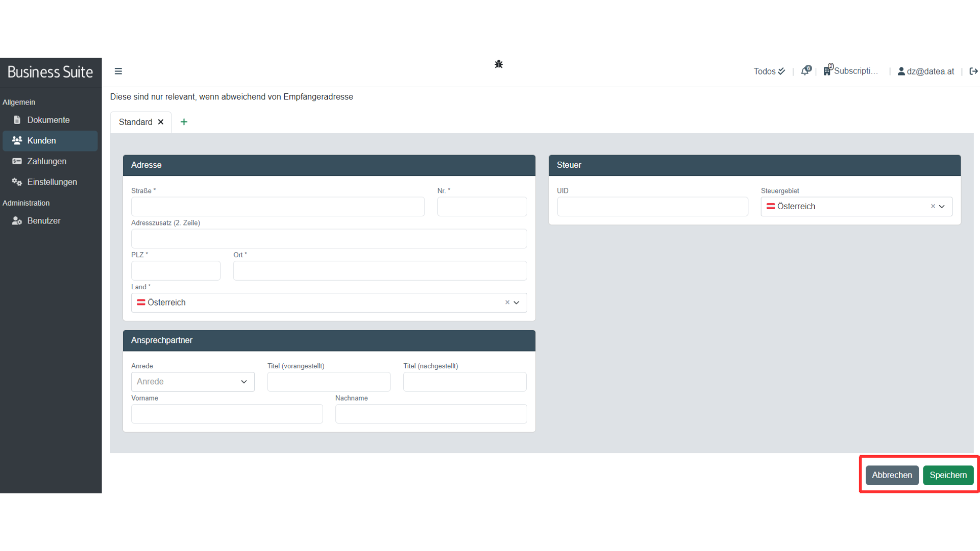Expand the Land country dropdown

[x=517, y=303]
